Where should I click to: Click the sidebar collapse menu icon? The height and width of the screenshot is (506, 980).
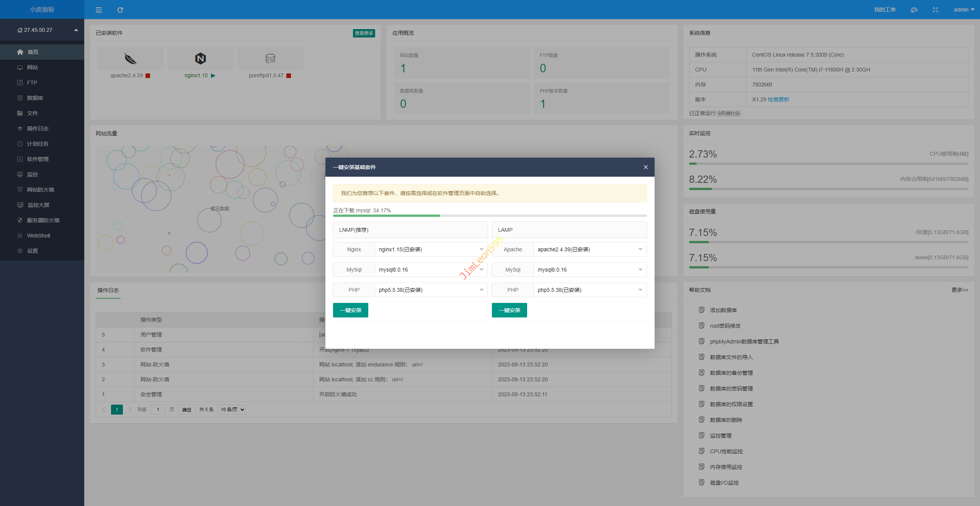pos(99,10)
